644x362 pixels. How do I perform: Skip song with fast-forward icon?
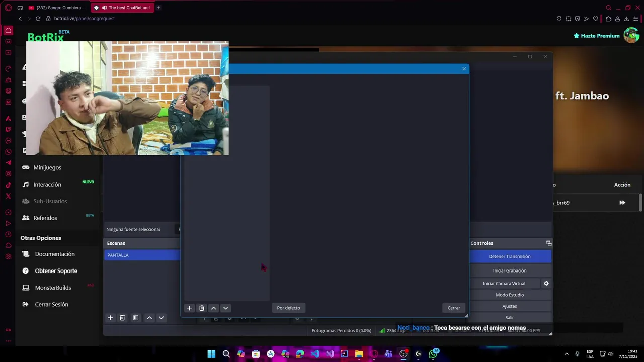click(x=622, y=203)
